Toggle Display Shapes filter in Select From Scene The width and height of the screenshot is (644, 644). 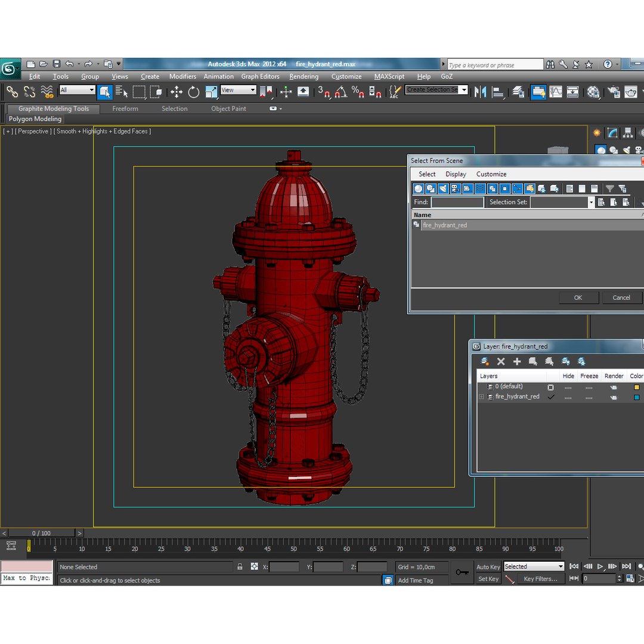[x=431, y=188]
